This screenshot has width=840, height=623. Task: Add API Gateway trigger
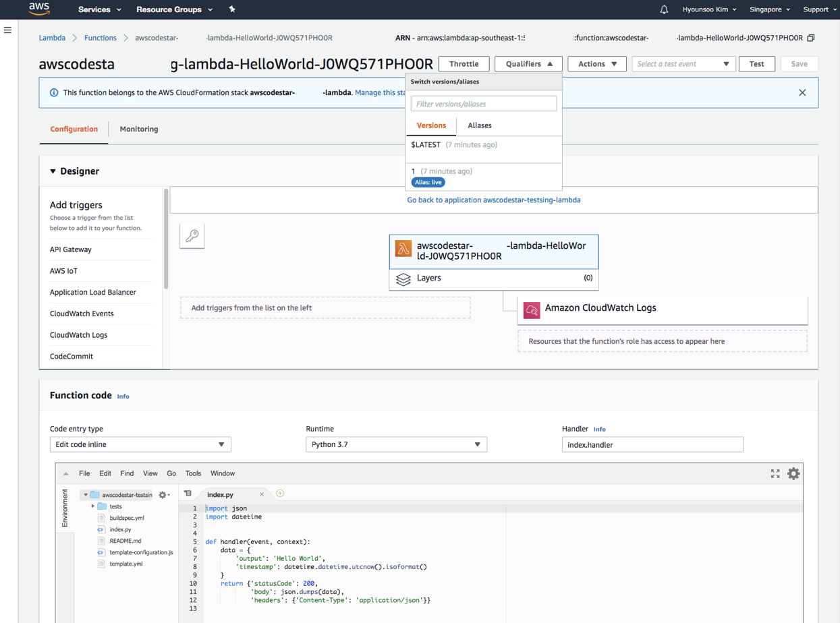pyautogui.click(x=71, y=249)
